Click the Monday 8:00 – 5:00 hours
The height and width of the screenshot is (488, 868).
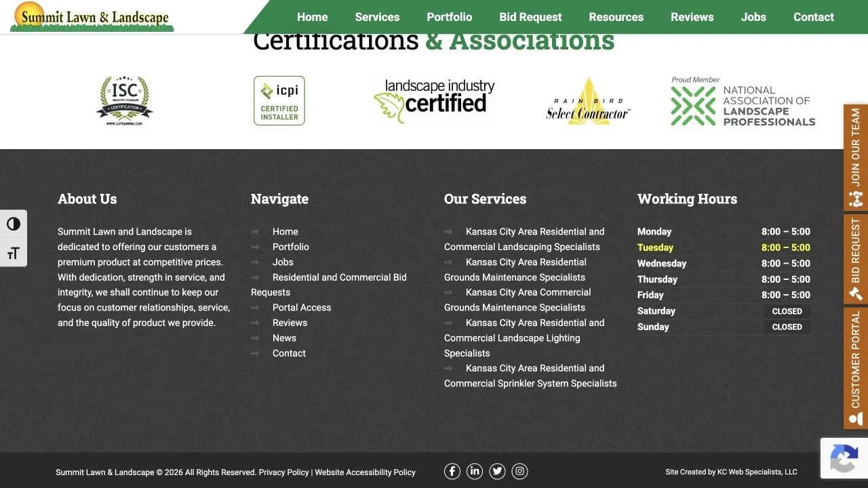[x=785, y=232]
